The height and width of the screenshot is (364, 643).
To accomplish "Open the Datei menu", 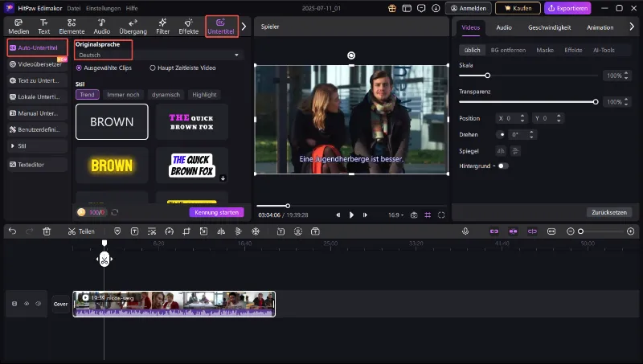I will pyautogui.click(x=73, y=8).
